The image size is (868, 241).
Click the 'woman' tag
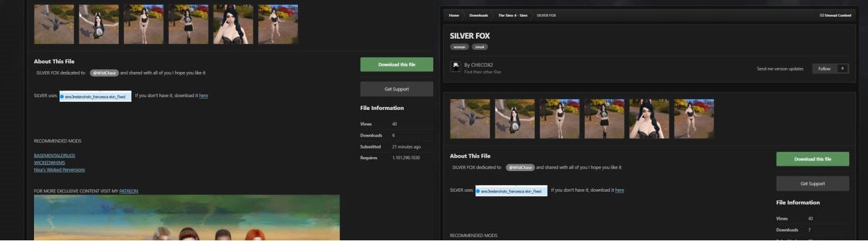point(459,47)
